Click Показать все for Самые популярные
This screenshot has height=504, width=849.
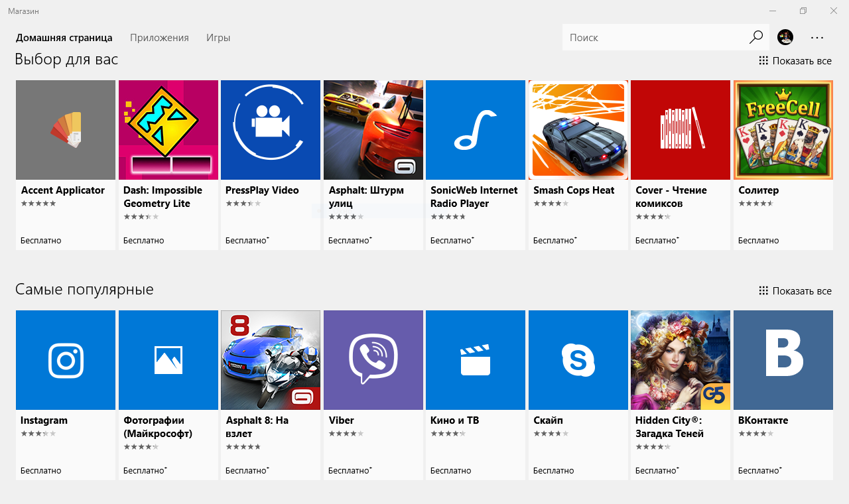[x=795, y=291]
